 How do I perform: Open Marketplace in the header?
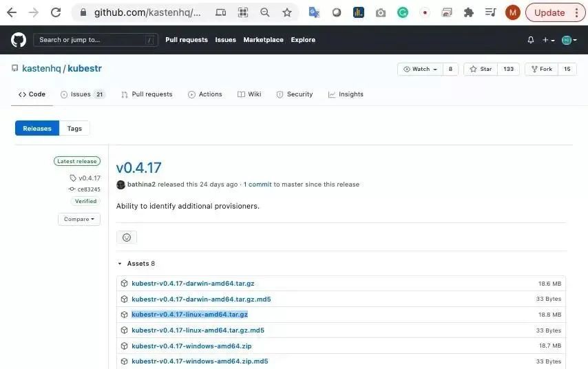tap(263, 40)
